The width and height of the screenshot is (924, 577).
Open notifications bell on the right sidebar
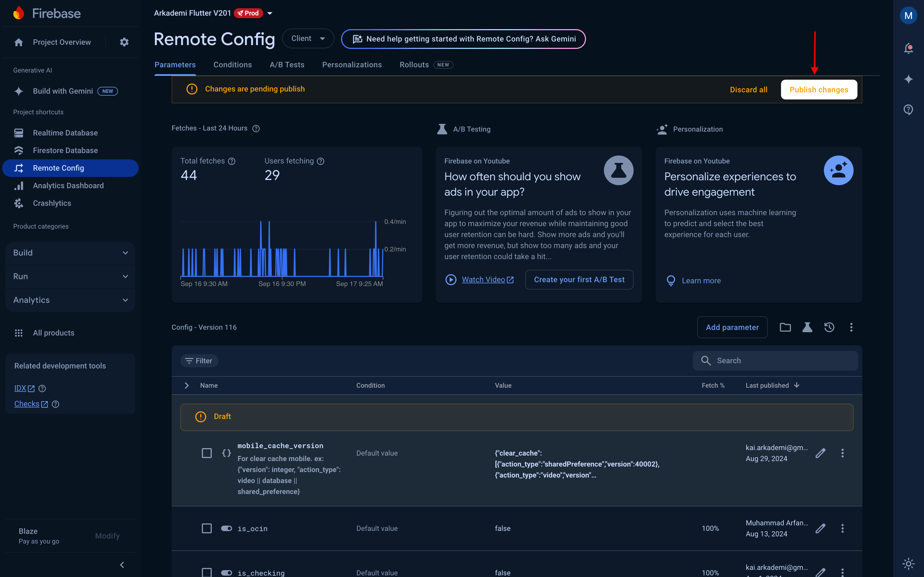[908, 48]
